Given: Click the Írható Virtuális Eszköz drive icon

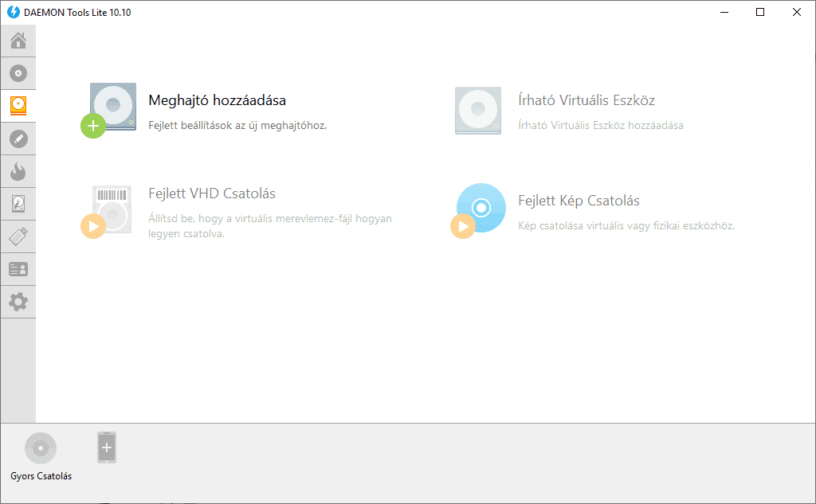Looking at the screenshot, I should [x=478, y=110].
